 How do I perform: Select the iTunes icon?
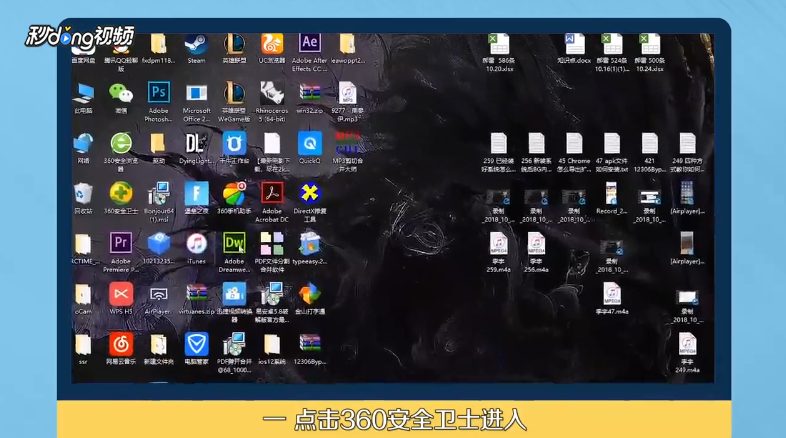196,244
